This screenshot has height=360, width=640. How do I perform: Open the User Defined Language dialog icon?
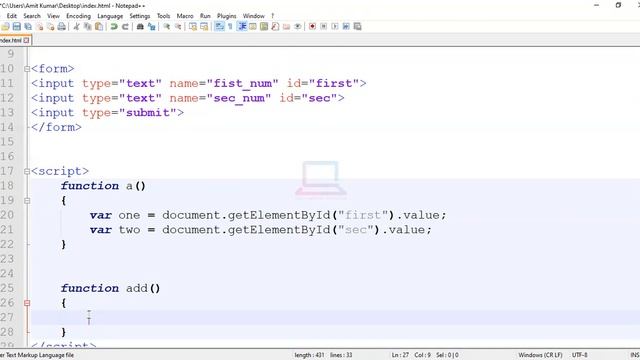(253, 27)
